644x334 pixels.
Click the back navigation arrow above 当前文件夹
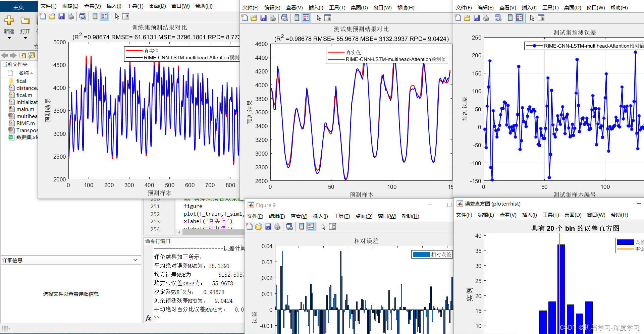pos(4,55)
